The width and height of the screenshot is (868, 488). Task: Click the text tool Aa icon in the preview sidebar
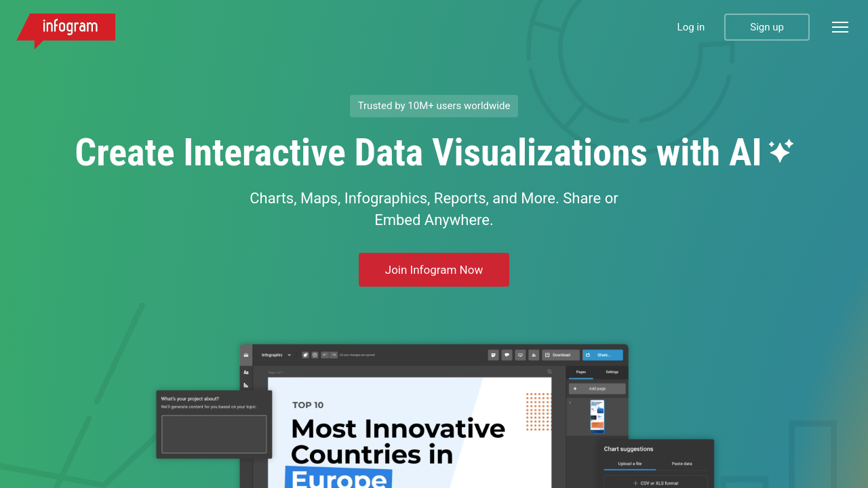pos(246,372)
